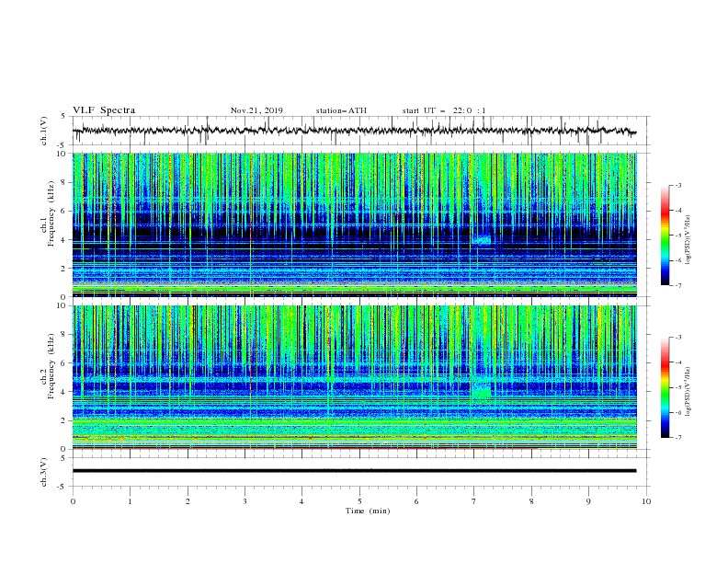
Task: Click the ch.2 spectrogram plot area
Action: click(x=355, y=377)
